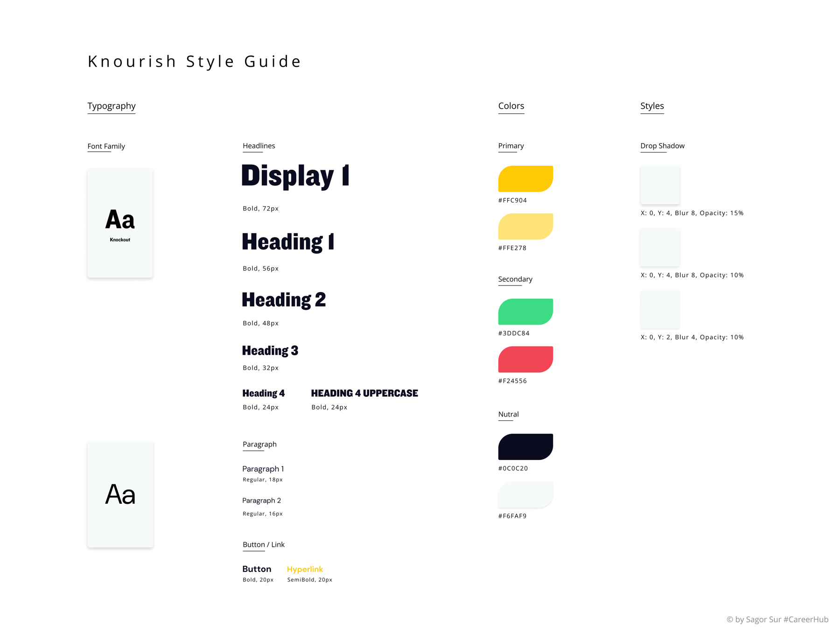Image resolution: width=840 pixels, height=634 pixels.
Task: Select the regular-weight Aa font card
Action: click(120, 495)
